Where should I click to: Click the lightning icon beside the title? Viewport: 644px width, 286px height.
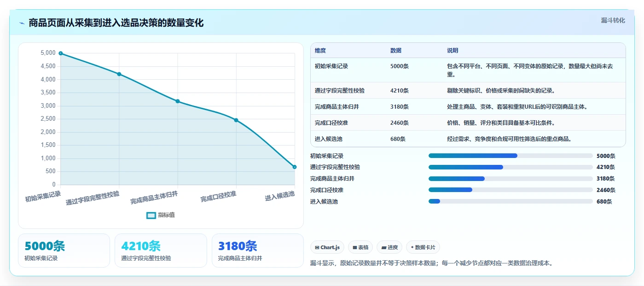click(x=22, y=23)
